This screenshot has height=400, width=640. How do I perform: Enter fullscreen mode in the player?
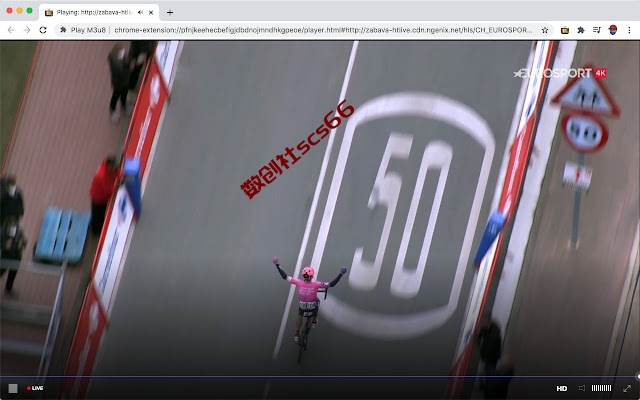[627, 388]
